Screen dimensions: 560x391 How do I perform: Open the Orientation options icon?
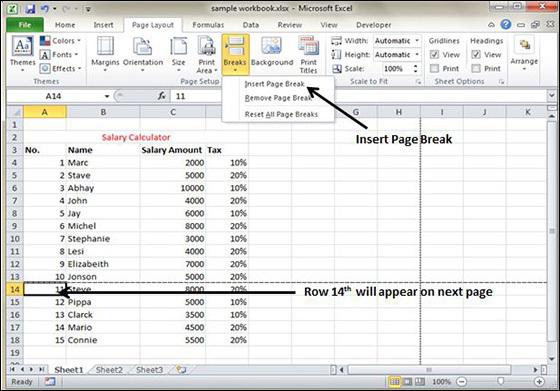(x=142, y=46)
